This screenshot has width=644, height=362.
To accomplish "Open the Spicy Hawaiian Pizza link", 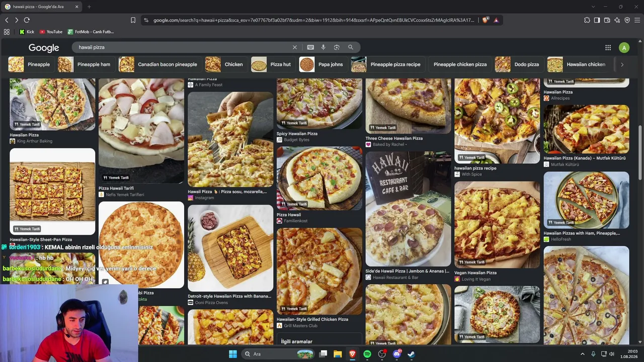I will pyautogui.click(x=297, y=134).
